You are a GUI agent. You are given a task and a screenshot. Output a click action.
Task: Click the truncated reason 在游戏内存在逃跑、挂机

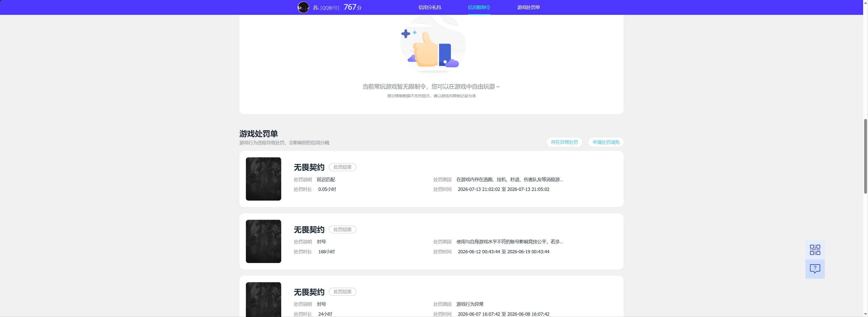click(509, 180)
